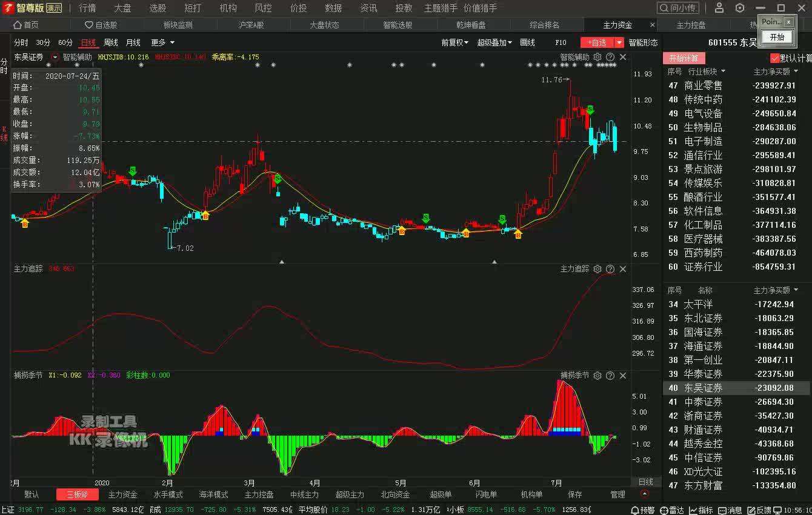
Task: Switch chart period to 30分
Action: pyautogui.click(x=43, y=42)
